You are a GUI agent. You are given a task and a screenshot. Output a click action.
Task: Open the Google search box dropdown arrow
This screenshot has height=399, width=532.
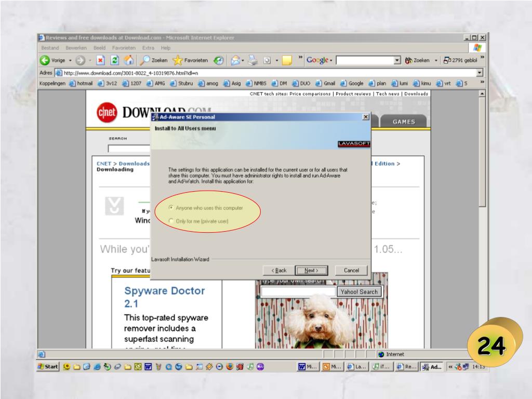[397, 60]
